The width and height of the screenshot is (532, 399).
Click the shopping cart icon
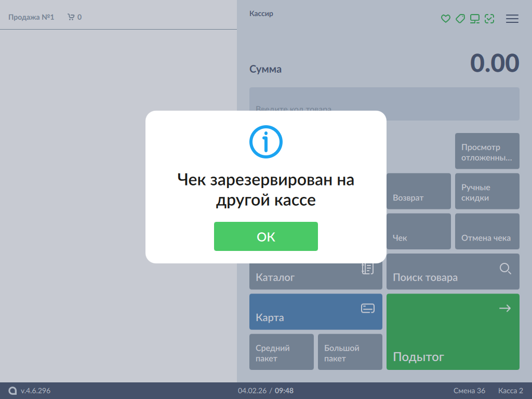71,17
